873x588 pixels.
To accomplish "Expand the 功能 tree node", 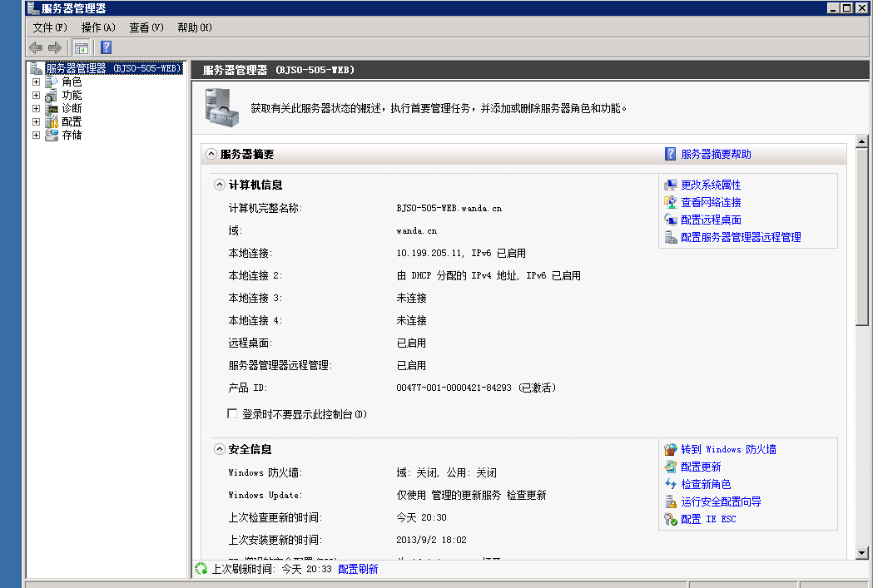I will coord(36,95).
